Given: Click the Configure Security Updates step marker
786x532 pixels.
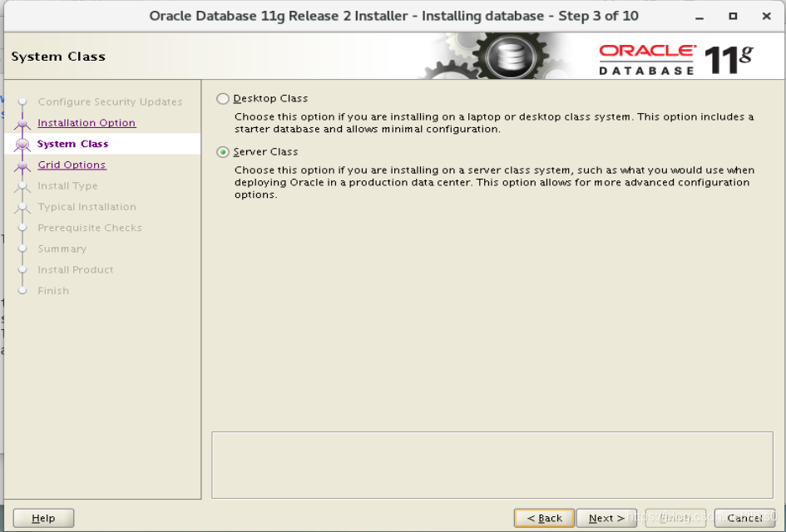Looking at the screenshot, I should [x=22, y=101].
